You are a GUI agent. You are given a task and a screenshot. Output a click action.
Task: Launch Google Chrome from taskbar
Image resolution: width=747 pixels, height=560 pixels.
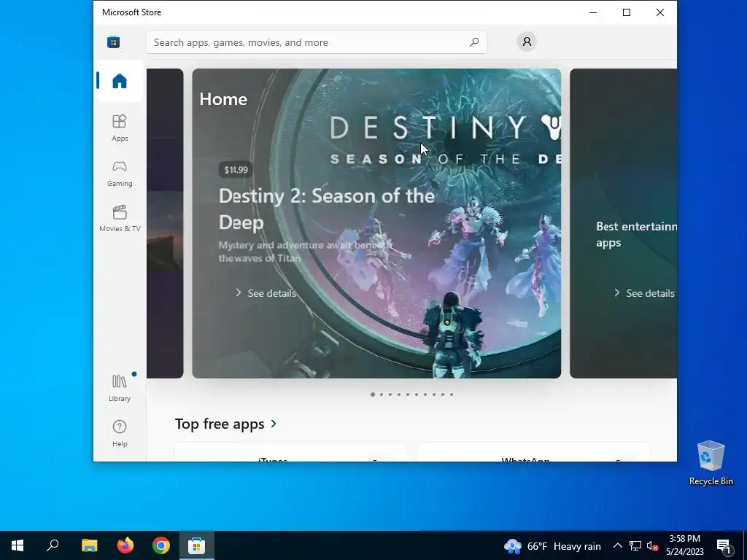tap(161, 545)
